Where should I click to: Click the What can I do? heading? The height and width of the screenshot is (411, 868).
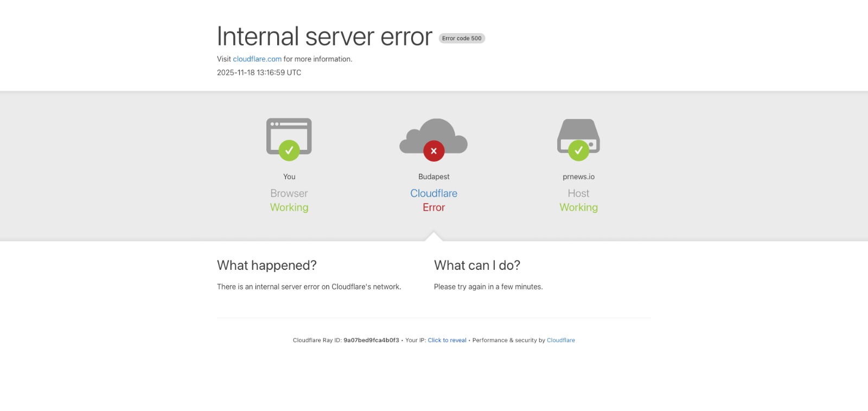pyautogui.click(x=477, y=265)
